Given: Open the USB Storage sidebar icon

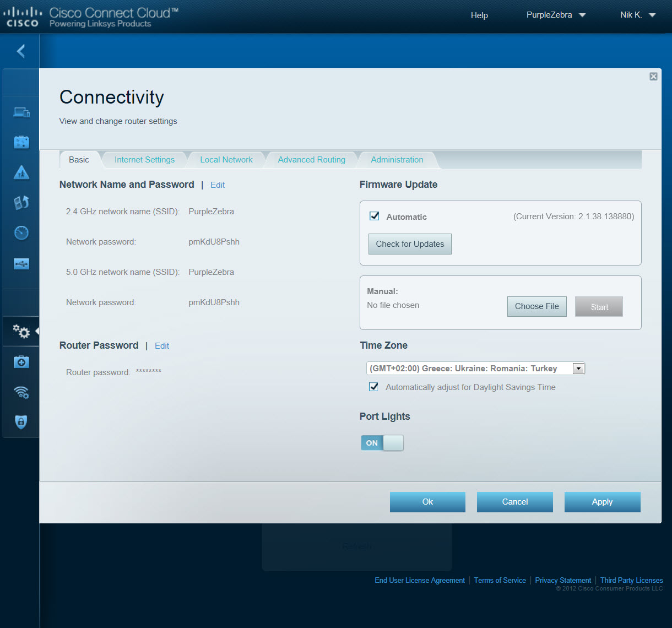Looking at the screenshot, I should [21, 264].
